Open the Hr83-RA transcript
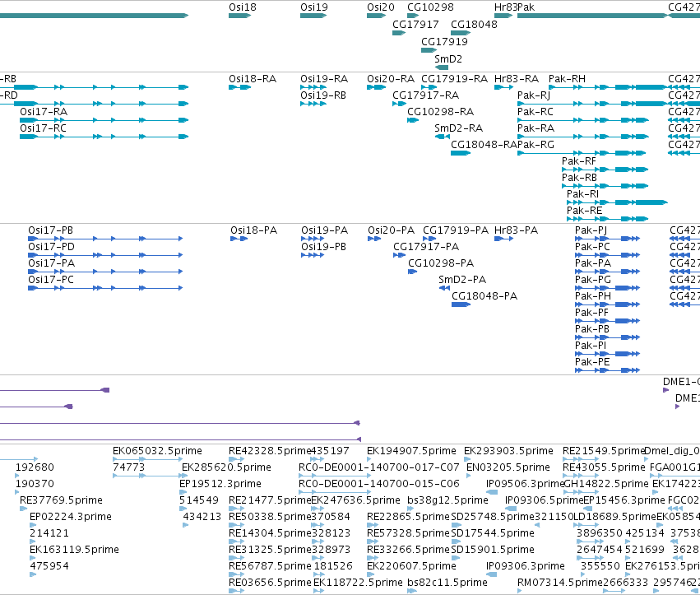Viewport: 700px width, 595px height. (503, 87)
